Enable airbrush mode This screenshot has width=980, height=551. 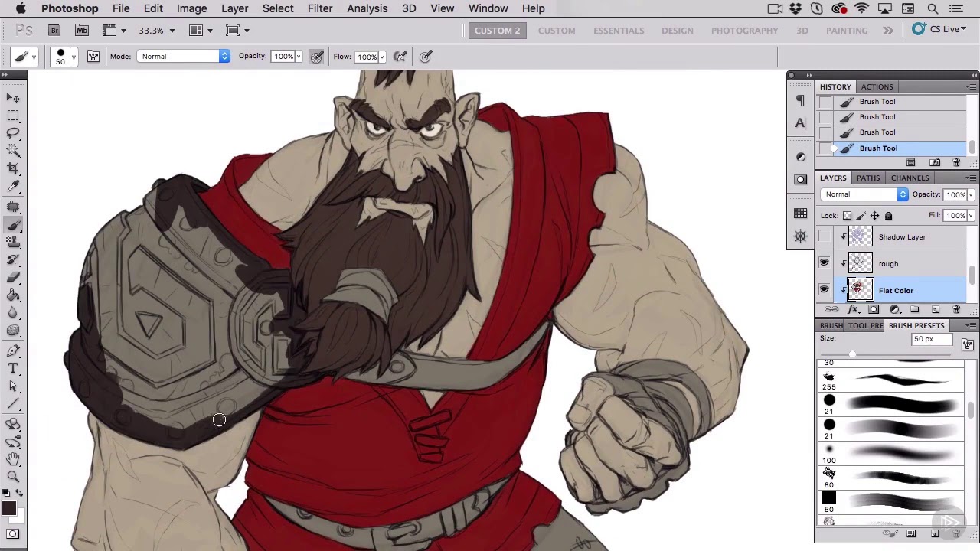point(400,57)
